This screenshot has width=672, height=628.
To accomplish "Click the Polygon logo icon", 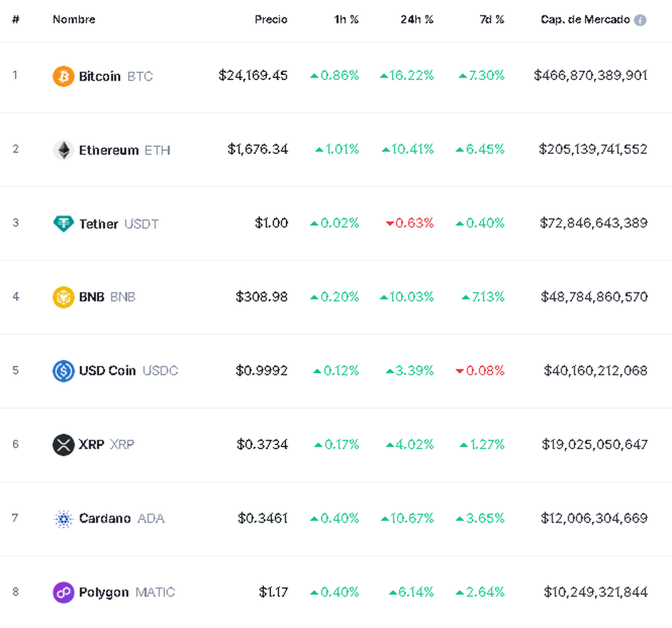I will (x=63, y=592).
